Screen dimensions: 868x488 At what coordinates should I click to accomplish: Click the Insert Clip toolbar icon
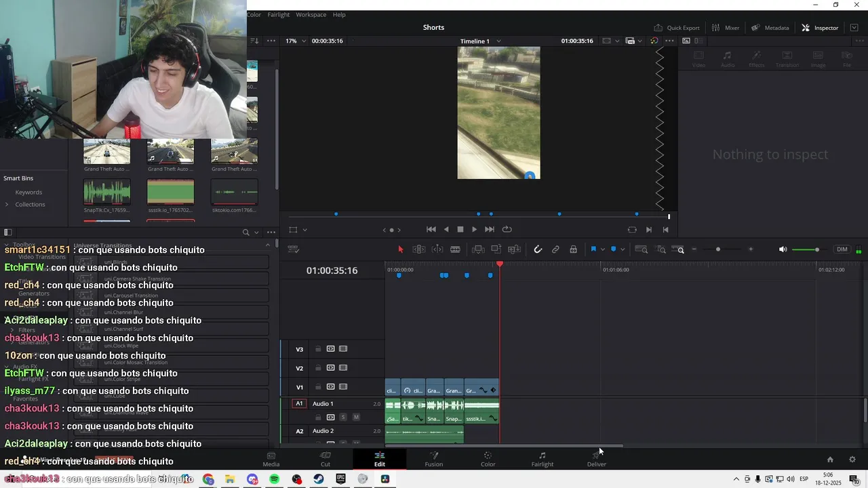pos(478,249)
